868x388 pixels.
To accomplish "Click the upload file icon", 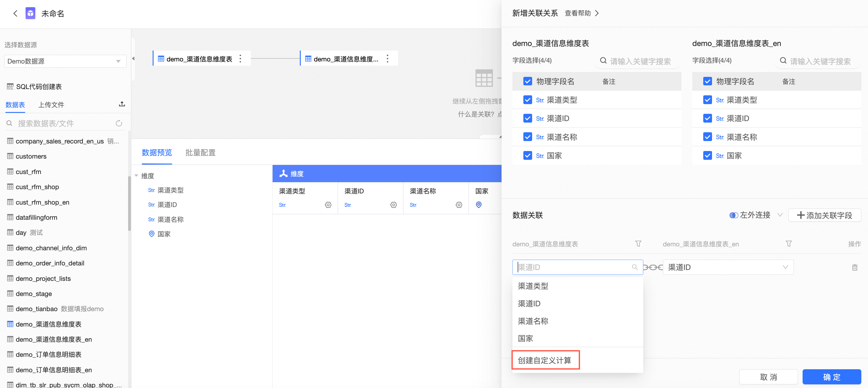I will (x=122, y=104).
